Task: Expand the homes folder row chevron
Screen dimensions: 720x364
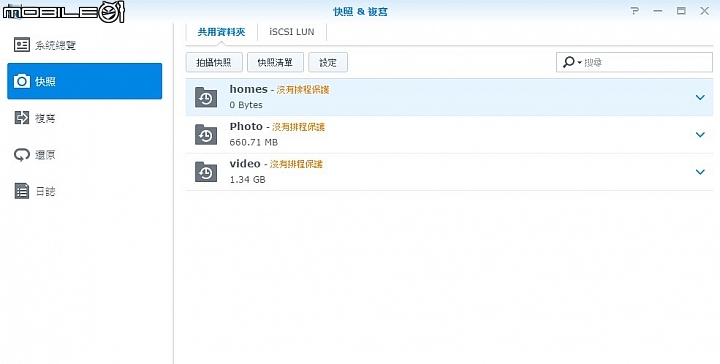Action: pos(700,97)
